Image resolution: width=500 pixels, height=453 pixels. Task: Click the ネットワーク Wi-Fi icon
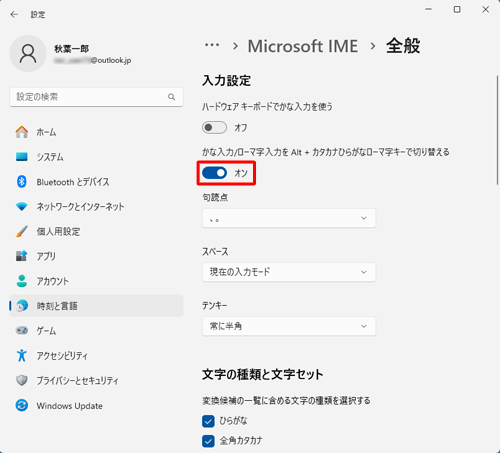[22, 207]
